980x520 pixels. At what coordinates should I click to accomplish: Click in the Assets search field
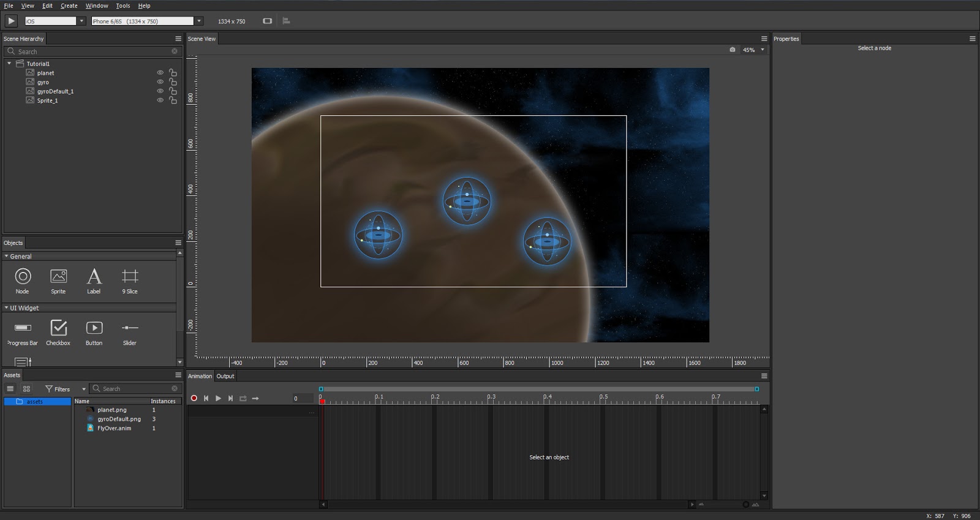coord(135,388)
